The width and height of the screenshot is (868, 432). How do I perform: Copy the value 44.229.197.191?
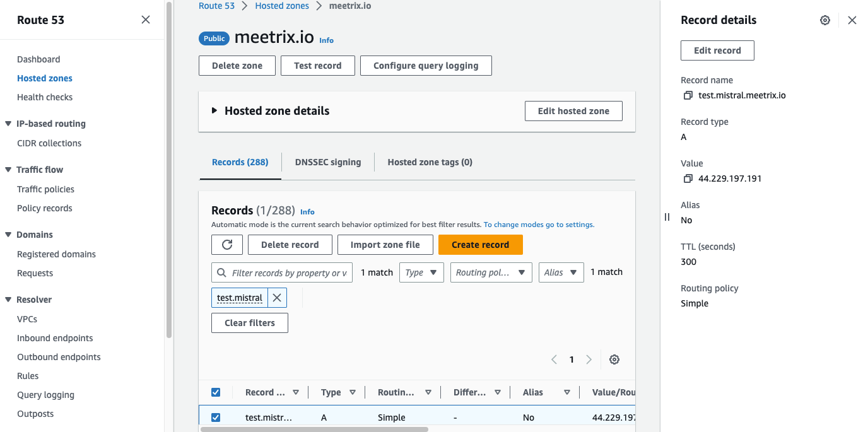688,179
